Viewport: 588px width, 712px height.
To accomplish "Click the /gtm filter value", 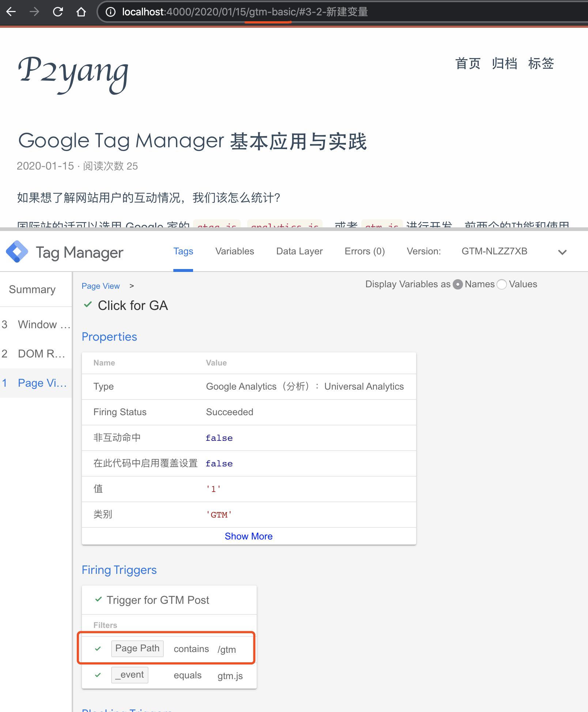I will (227, 649).
